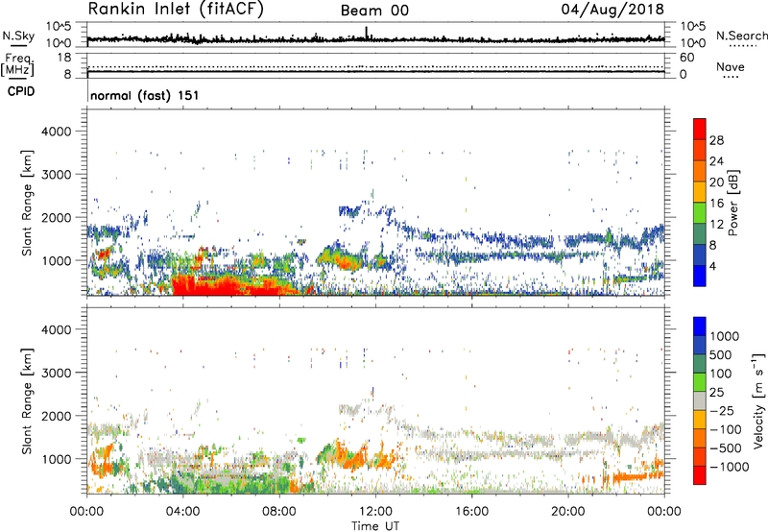Image resolution: width=768 pixels, height=532 pixels.
Task: Select the Freq. [MHz] axis label
Action: pos(17,64)
